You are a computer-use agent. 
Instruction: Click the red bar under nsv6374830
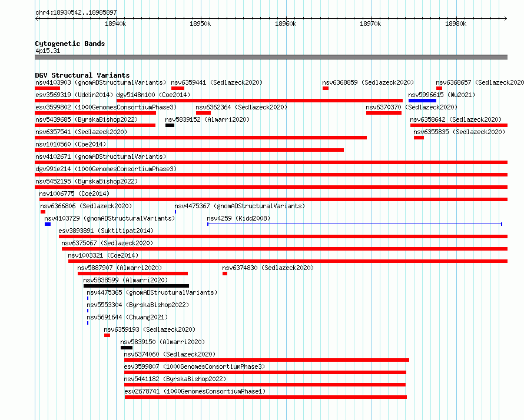[225, 274]
